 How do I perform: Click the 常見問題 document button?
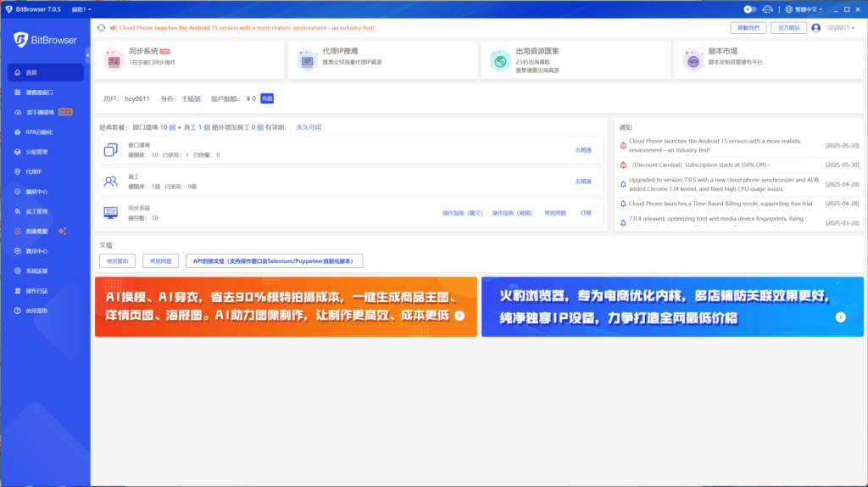tap(160, 261)
